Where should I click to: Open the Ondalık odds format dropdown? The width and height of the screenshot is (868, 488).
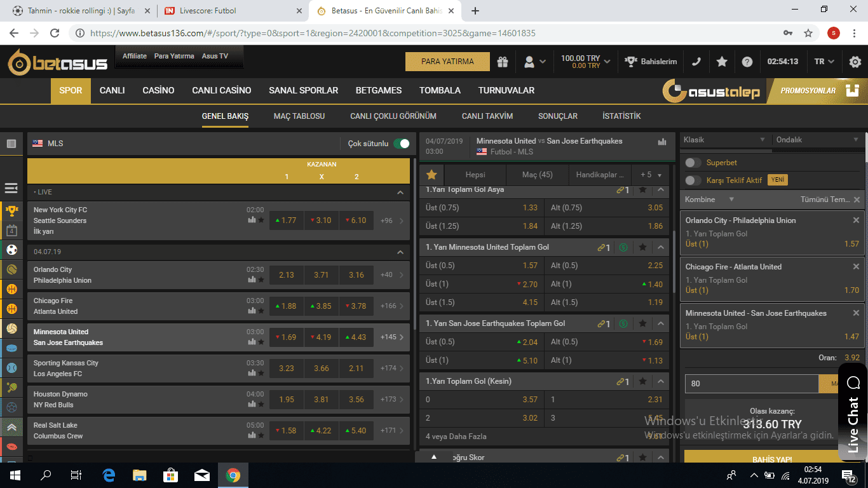[x=818, y=140]
